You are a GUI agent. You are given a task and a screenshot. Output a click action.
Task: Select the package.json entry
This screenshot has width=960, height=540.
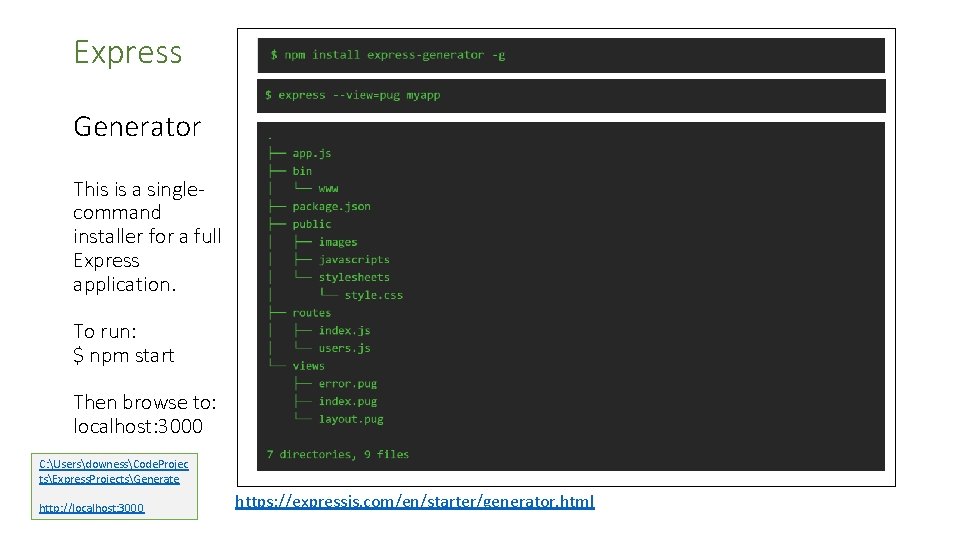331,206
